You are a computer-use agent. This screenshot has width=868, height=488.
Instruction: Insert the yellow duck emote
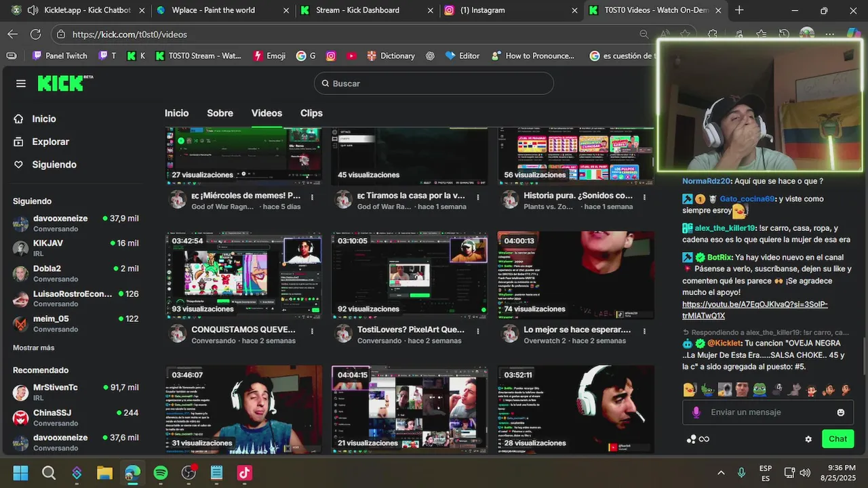pyautogui.click(x=689, y=389)
